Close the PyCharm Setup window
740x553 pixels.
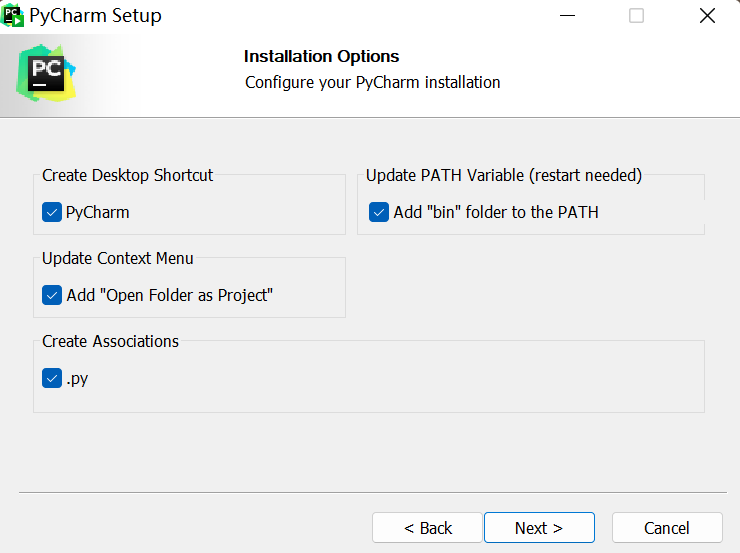[x=707, y=16]
